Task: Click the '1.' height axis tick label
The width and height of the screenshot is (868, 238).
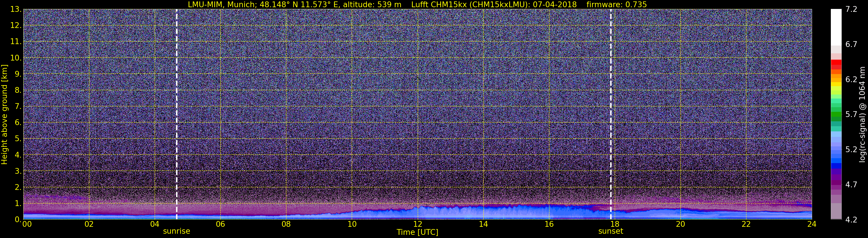Action: click(x=18, y=203)
